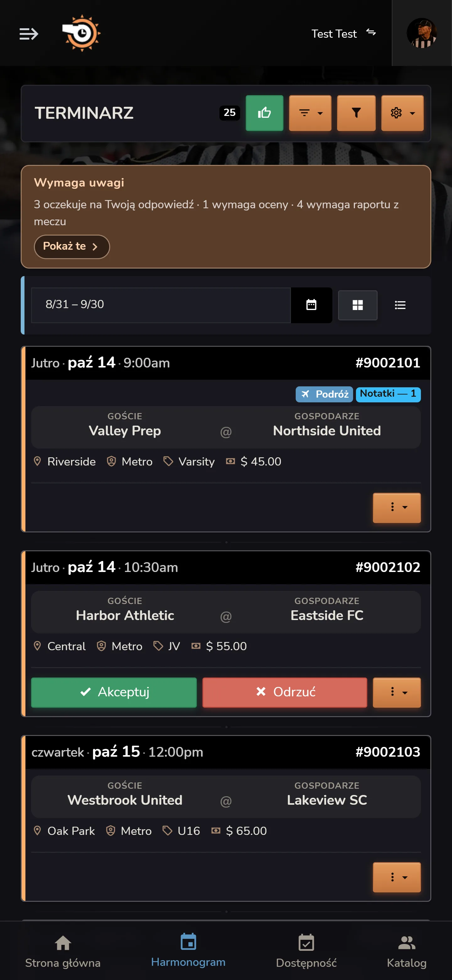The height and width of the screenshot is (980, 452).
Task: Open the hamburger navigation menu
Action: point(29,34)
